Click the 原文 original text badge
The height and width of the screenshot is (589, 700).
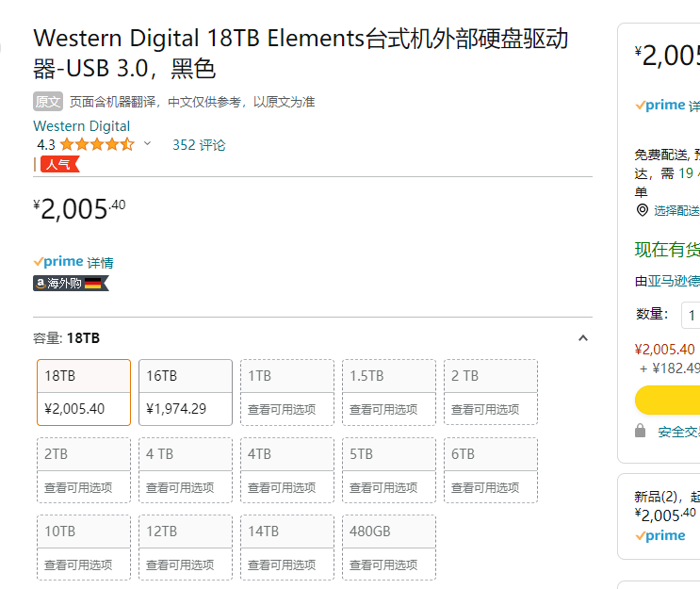[x=48, y=102]
